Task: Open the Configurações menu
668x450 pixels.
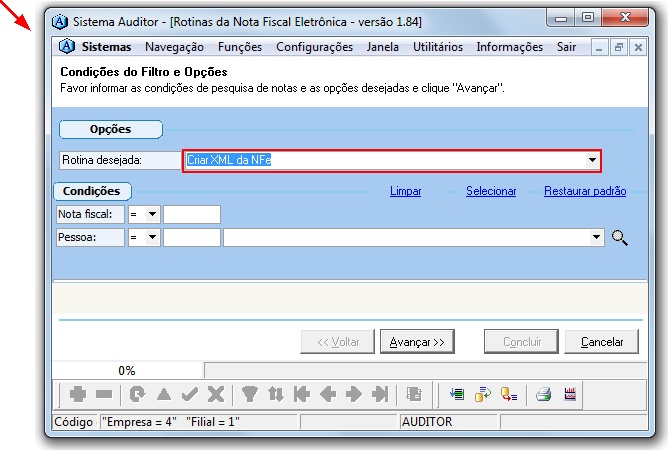Action: [x=314, y=47]
